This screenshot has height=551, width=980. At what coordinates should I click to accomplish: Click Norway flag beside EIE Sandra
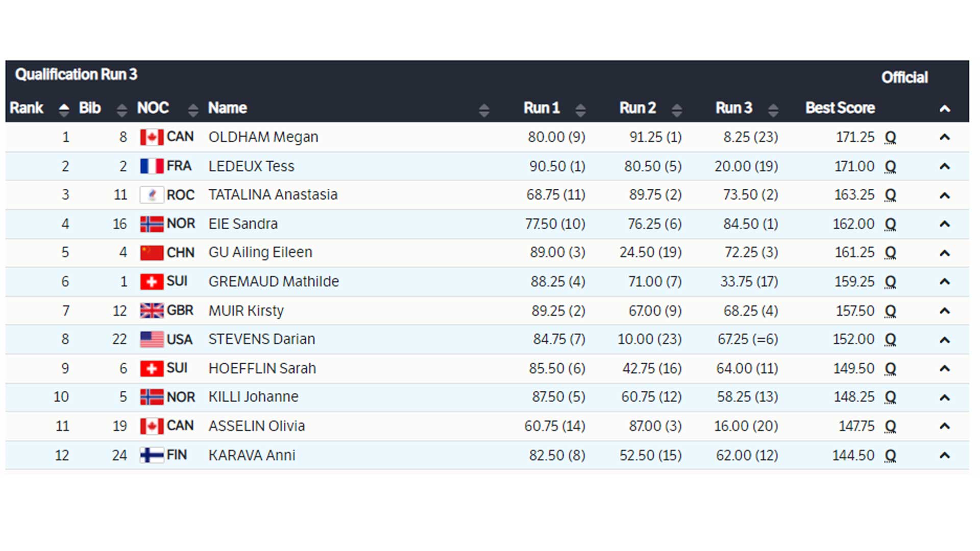152,224
